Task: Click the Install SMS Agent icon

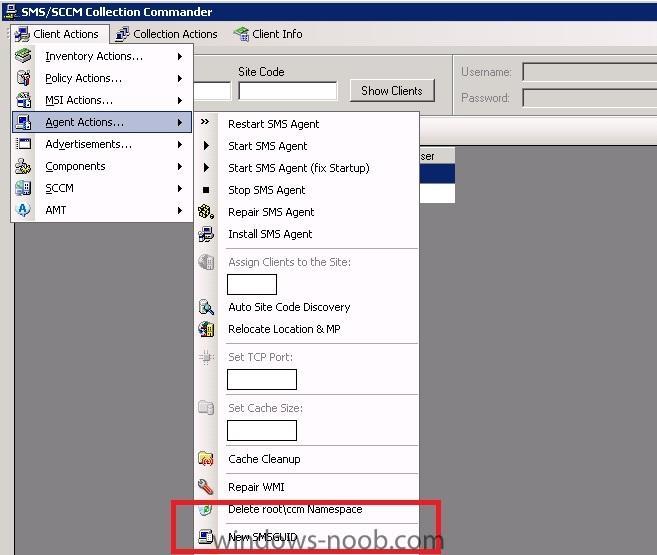Action: [206, 234]
